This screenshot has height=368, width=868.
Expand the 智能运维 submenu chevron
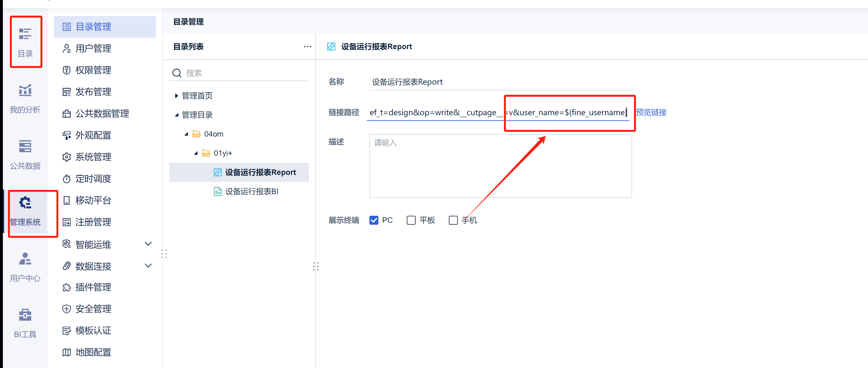click(148, 244)
